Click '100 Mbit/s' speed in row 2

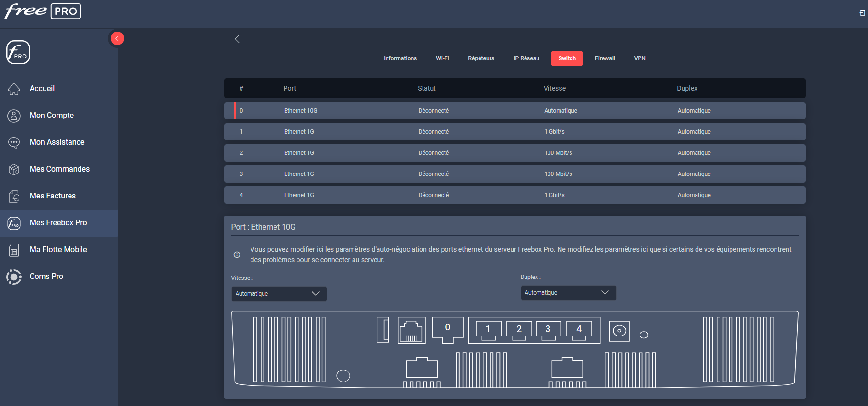click(558, 153)
